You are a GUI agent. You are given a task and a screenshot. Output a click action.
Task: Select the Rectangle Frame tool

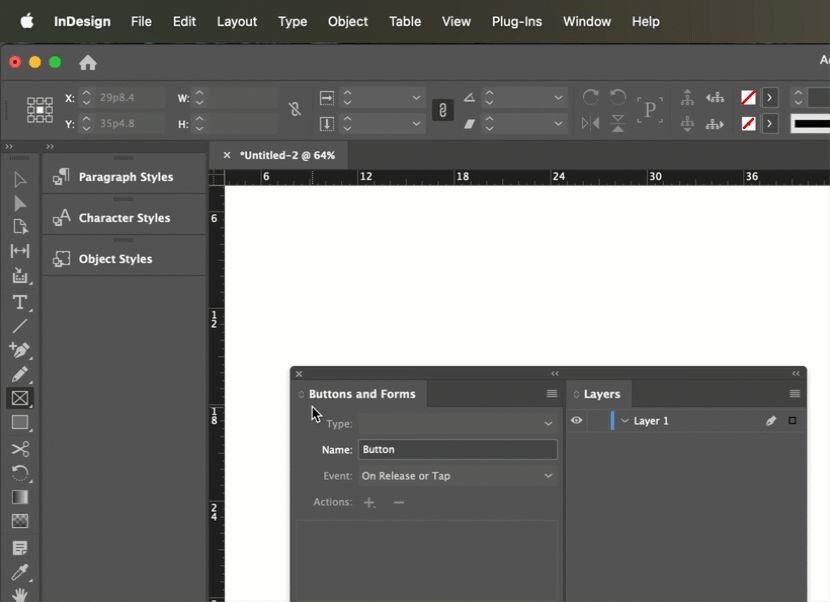[x=20, y=398]
